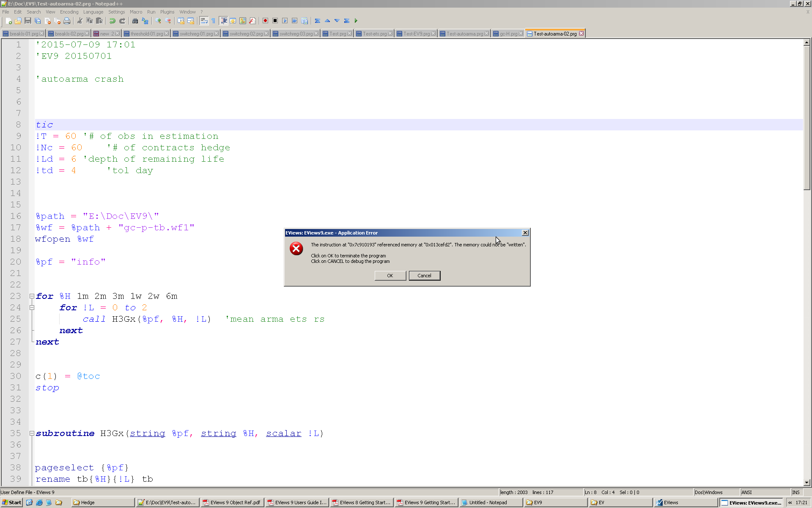
Task: Open the Replace dialog icon
Action: (x=145, y=21)
